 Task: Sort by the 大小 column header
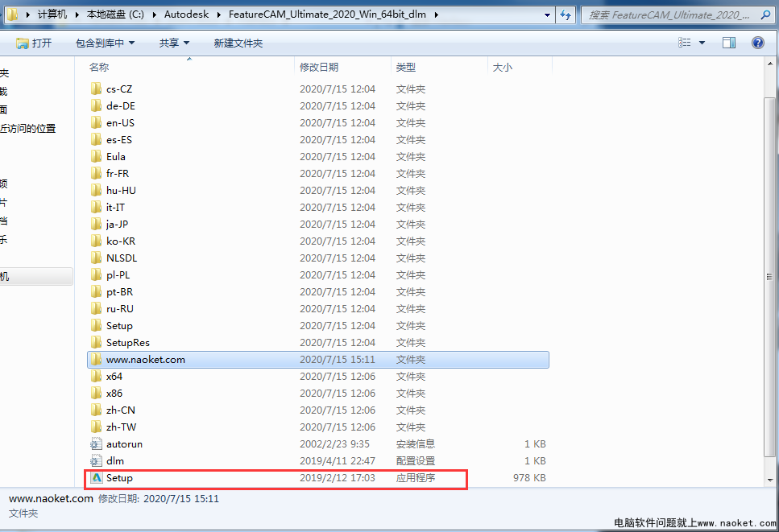click(520, 67)
